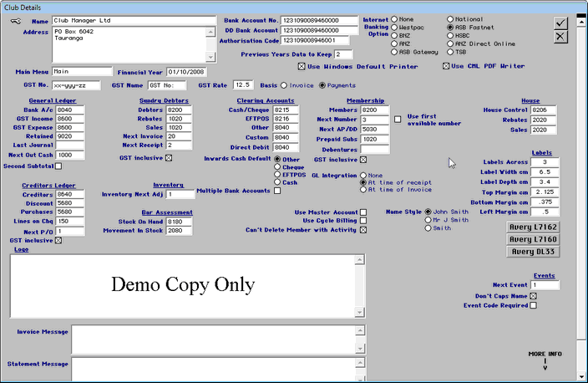Toggle Membership GST inclusive checkbox
The height and width of the screenshot is (383, 588).
[x=363, y=160]
